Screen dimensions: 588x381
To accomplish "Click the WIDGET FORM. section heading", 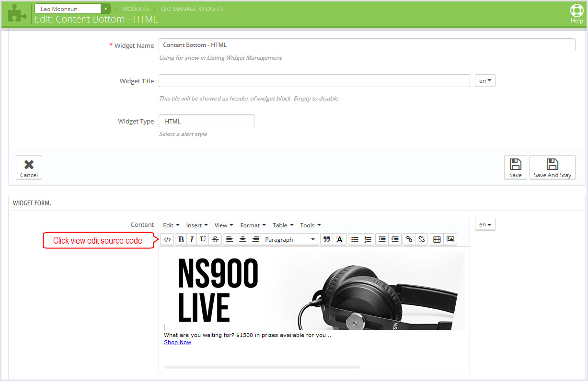I will [32, 203].
